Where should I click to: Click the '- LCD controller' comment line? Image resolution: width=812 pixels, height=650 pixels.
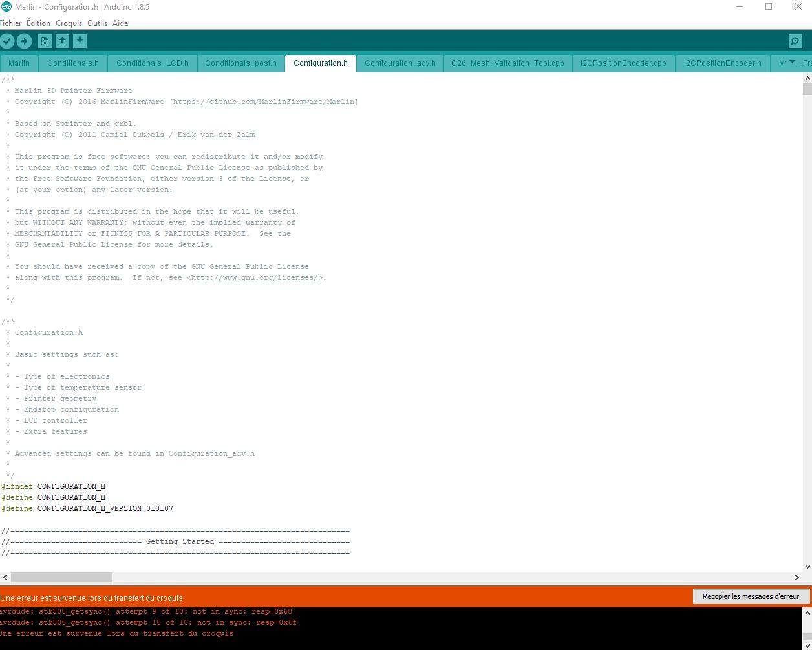tap(47, 420)
